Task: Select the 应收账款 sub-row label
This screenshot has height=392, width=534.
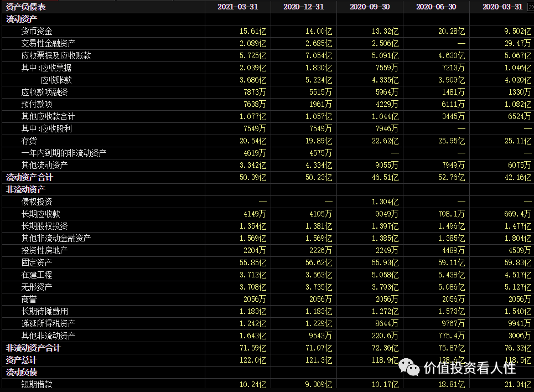Action: coord(56,80)
